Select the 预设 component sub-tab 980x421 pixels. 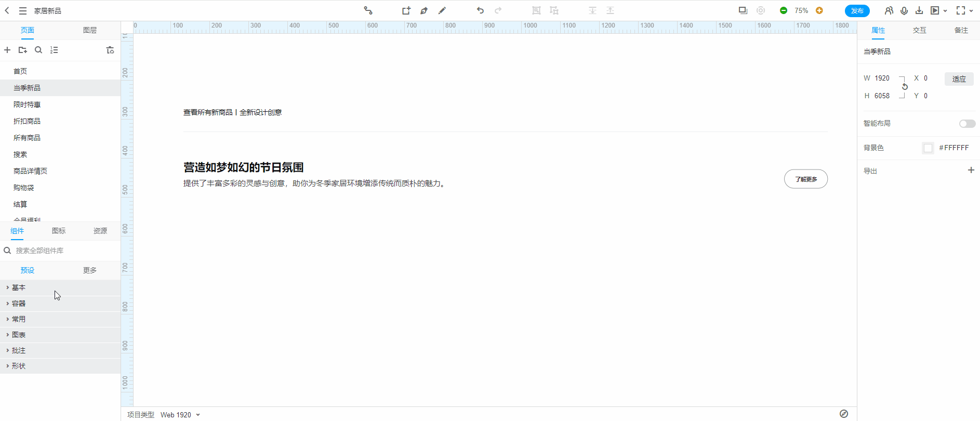tap(28, 270)
